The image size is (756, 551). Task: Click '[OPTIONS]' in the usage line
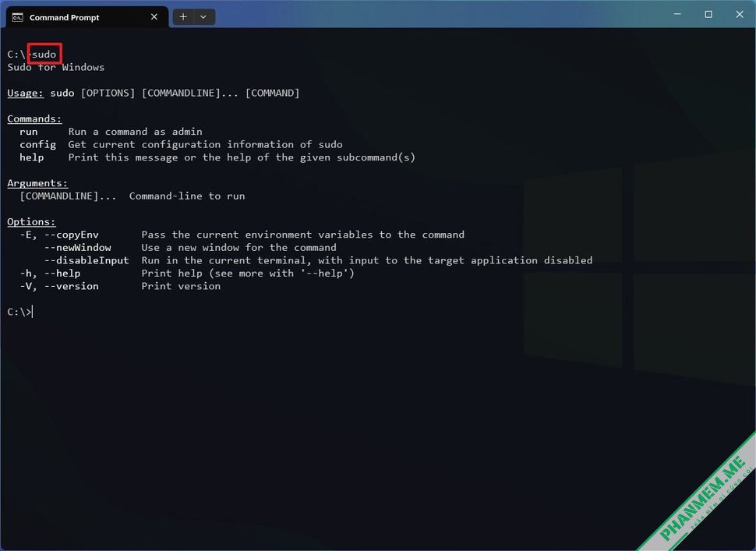pos(108,93)
